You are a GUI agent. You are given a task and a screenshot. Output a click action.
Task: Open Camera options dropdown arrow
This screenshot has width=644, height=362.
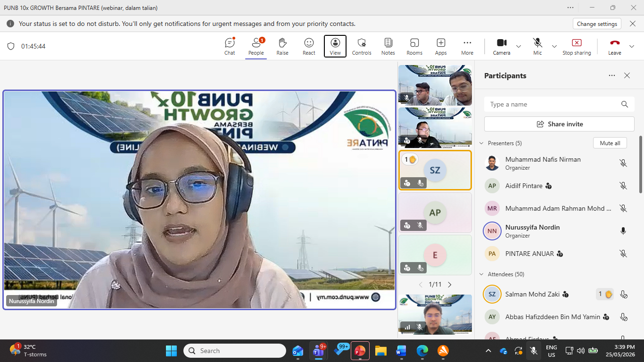[519, 46]
